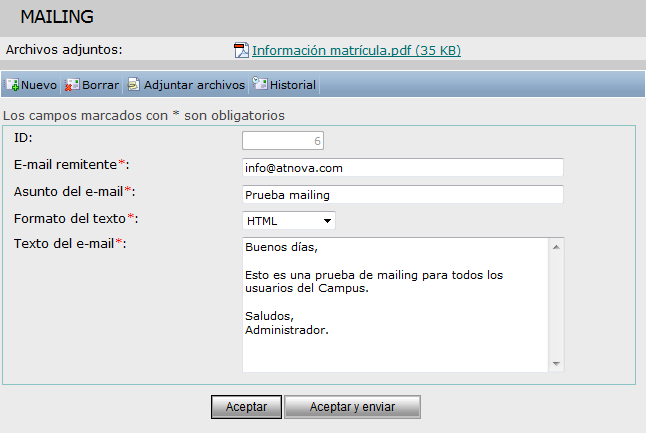Screen dimensions: 646x433
Task: Click the 'Texto del e-mail*:' label
Action: [x=70, y=243]
